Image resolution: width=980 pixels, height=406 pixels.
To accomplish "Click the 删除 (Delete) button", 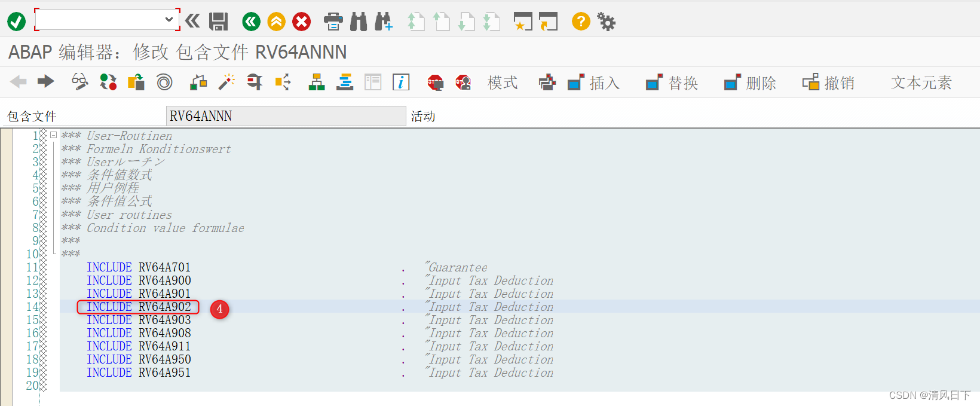I will 750,83.
